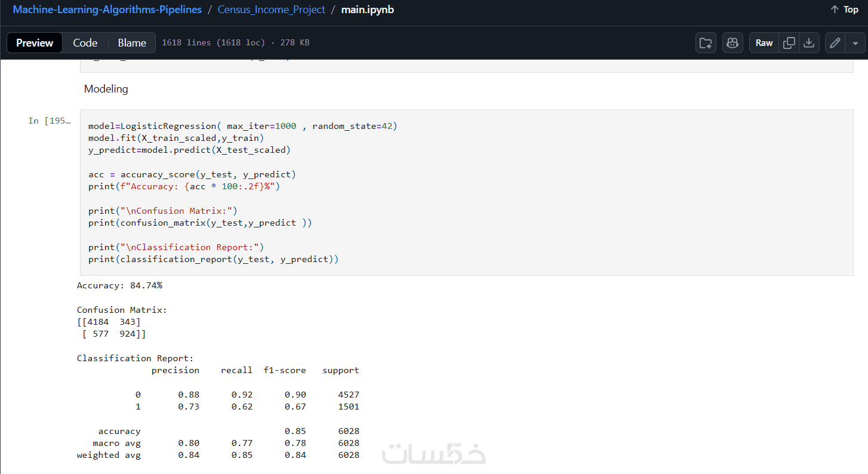Click the Copilot icon in file toolbar
Image resolution: width=868 pixels, height=474 pixels.
732,43
